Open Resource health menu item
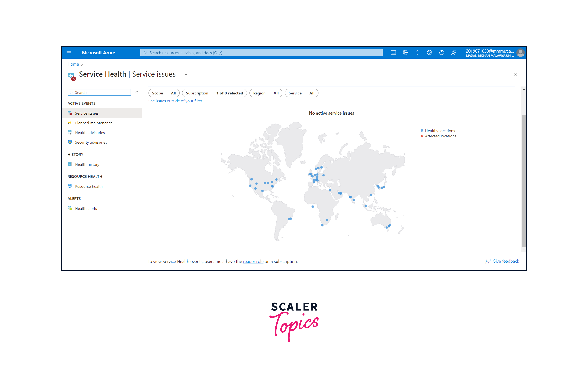The height and width of the screenshot is (388, 588). click(x=89, y=186)
